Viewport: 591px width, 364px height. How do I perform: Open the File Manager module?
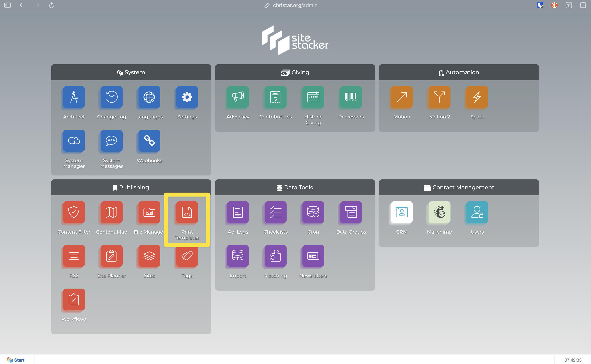149,213
